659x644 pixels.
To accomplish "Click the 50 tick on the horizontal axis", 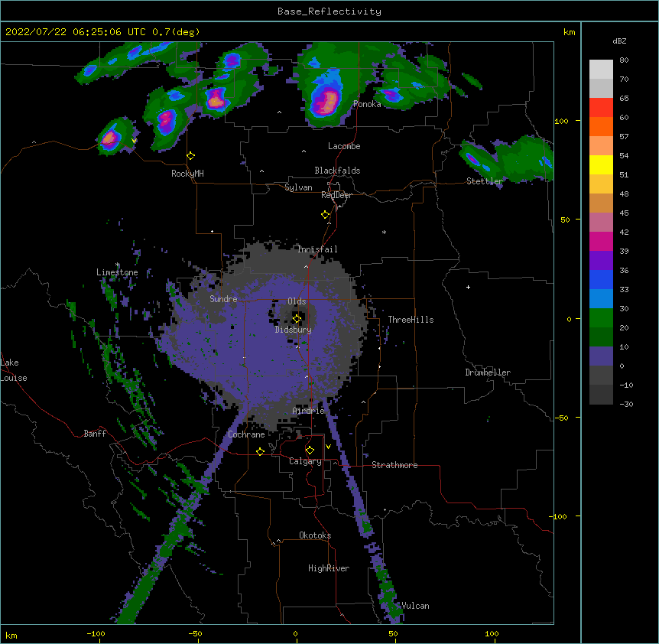I will click(392, 634).
